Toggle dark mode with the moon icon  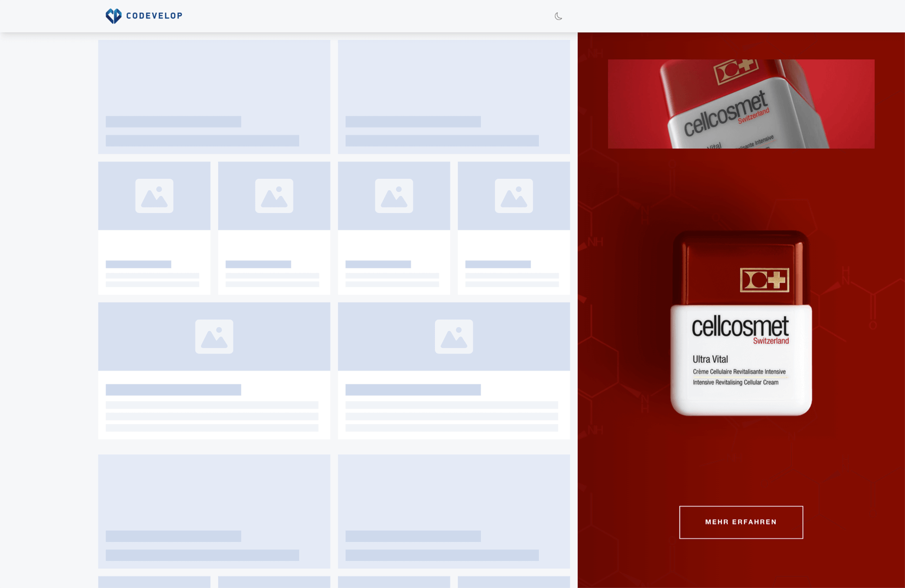(x=558, y=16)
